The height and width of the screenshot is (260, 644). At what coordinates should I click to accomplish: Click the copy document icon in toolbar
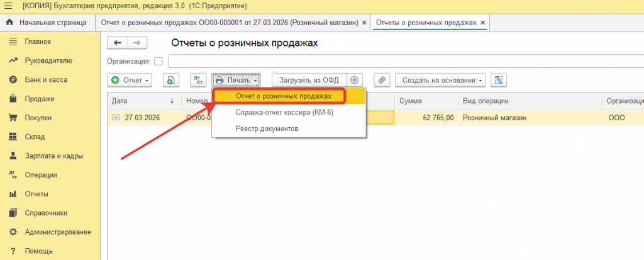171,80
